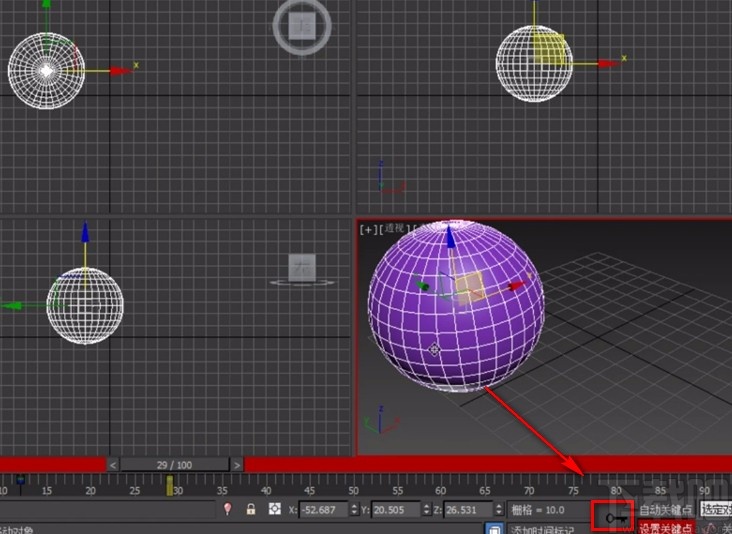Click the wireframe sphere in the left viewport
732x534 pixels.
tap(84, 306)
